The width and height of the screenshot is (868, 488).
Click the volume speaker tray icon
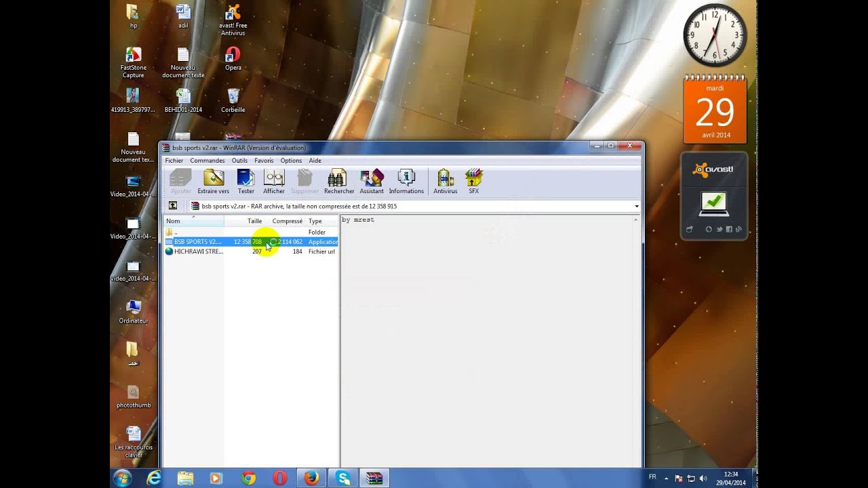pos(703,479)
